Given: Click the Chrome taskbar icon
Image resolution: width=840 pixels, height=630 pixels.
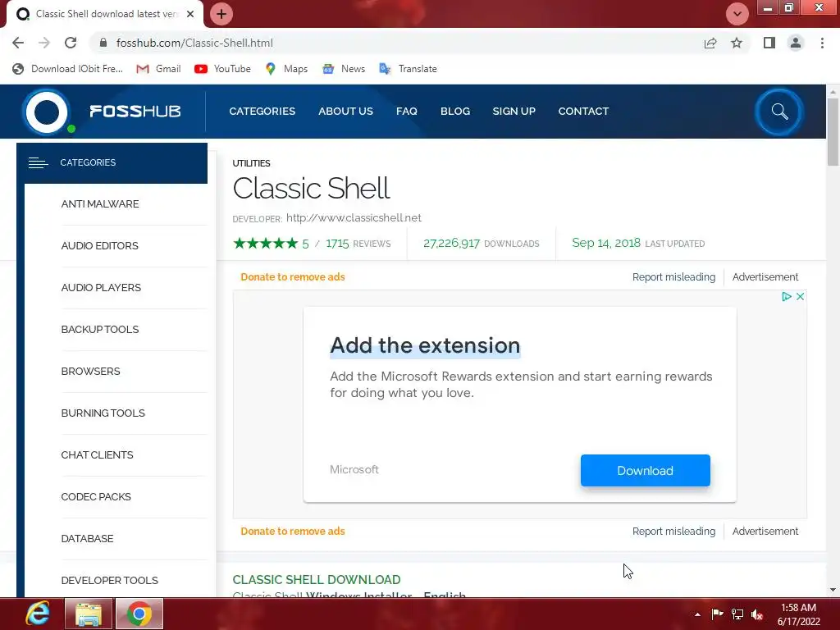Looking at the screenshot, I should pos(139,614).
